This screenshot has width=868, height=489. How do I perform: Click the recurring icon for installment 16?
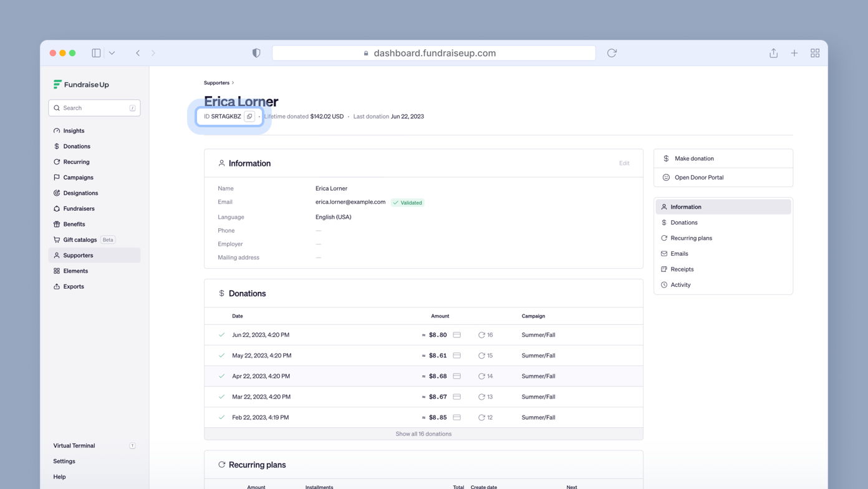click(481, 335)
